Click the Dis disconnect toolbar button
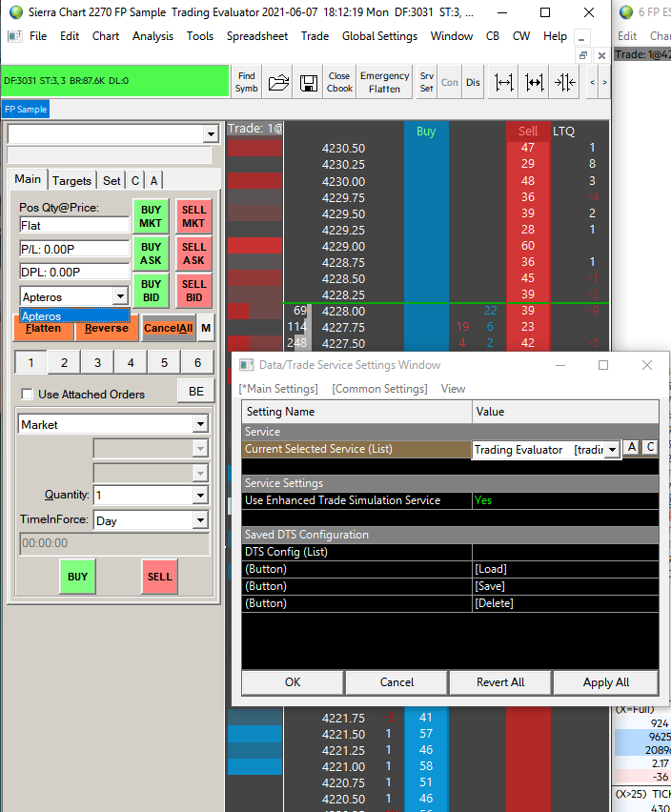 click(x=473, y=82)
